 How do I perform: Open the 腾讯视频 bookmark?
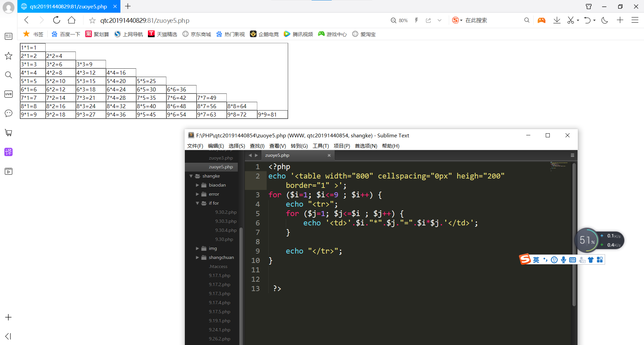click(299, 34)
